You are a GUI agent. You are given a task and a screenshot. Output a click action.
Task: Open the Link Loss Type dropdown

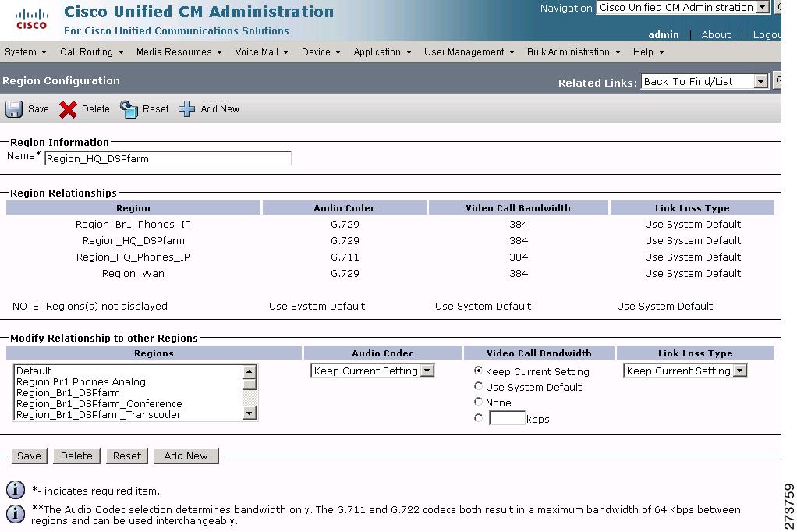pos(685,371)
